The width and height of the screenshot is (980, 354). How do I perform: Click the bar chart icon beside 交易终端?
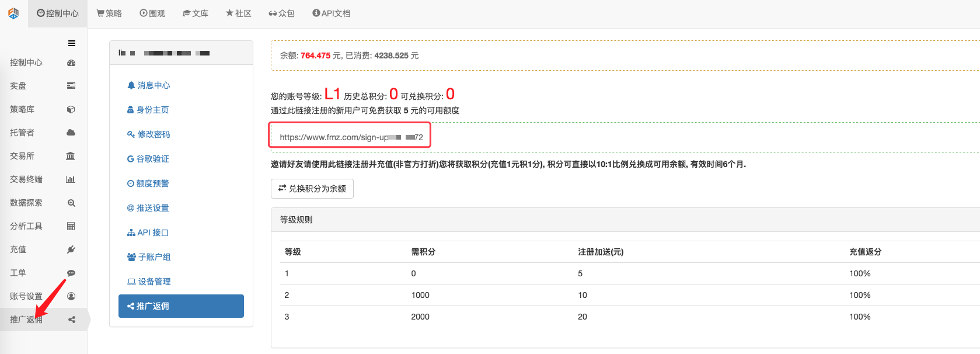point(71,179)
